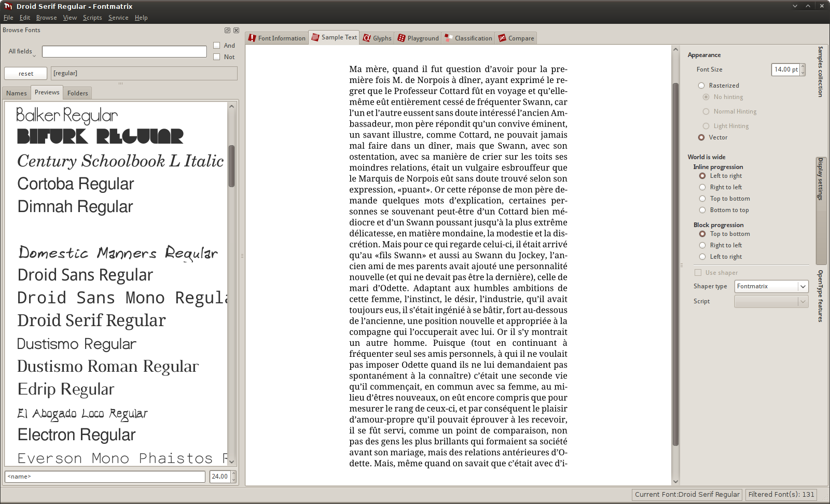The image size is (830, 504).
Task: Select Domestic Manners Regular preview
Action: (x=118, y=253)
